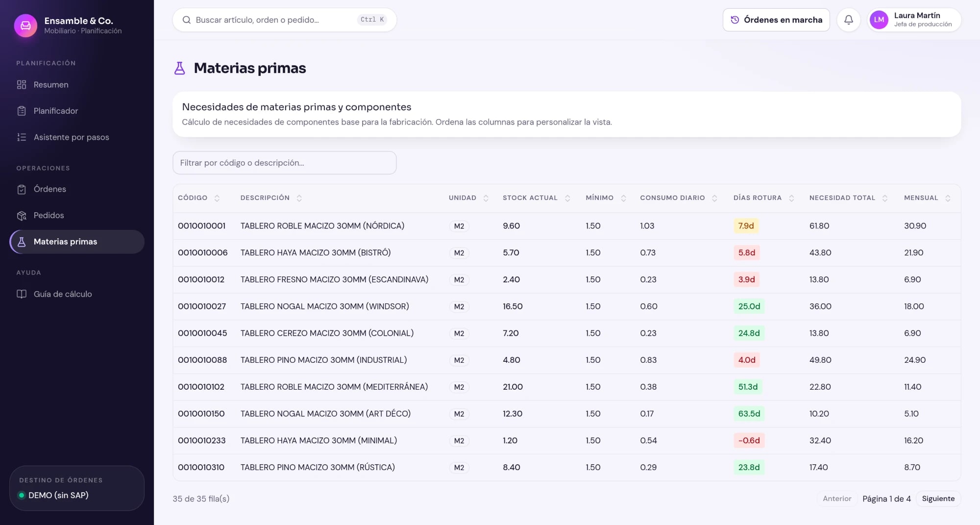980x525 pixels.
Task: Go to Planificador section
Action: click(x=77, y=111)
